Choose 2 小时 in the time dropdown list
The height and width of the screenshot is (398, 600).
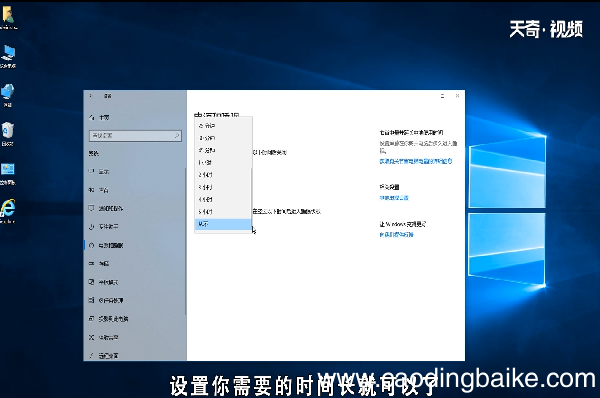(223, 175)
